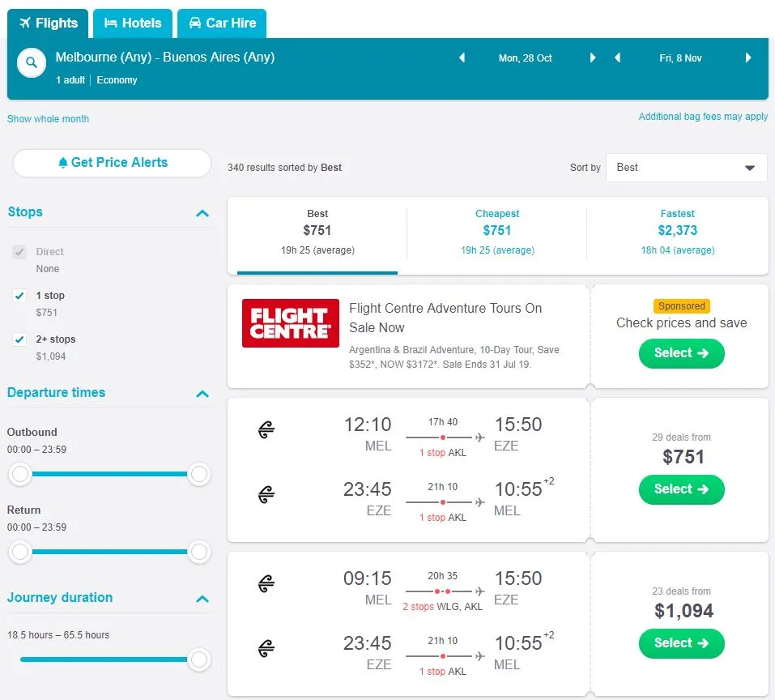
Task: Advance return date past Fri, 8 Nov
Action: tap(748, 58)
